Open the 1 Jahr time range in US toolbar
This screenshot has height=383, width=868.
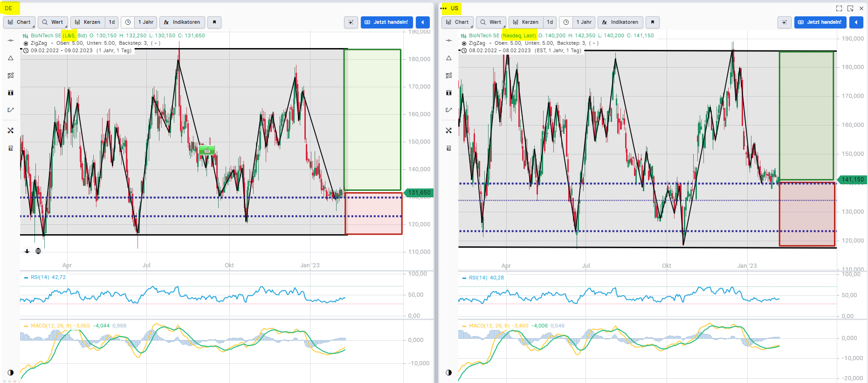click(584, 22)
